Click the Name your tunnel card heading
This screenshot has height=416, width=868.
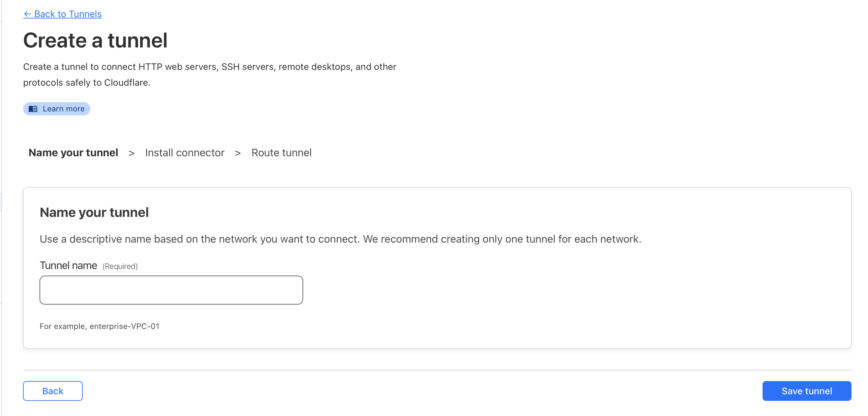(x=94, y=212)
